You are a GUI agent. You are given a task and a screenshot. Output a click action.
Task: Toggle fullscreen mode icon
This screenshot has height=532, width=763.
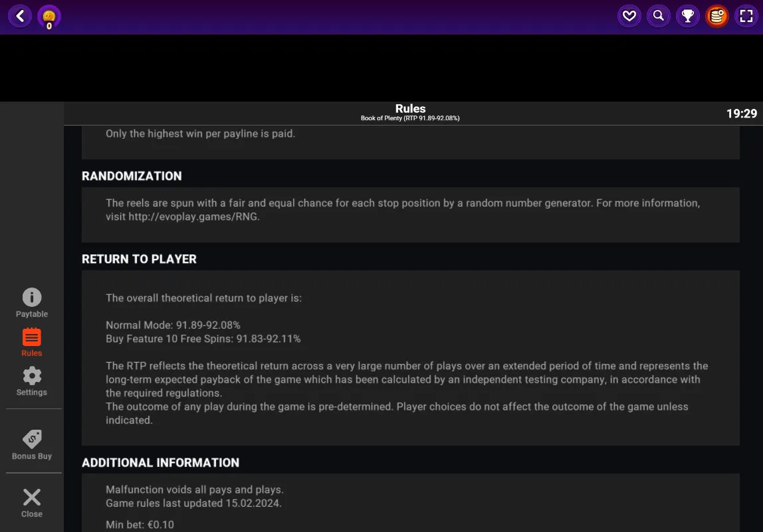pos(746,16)
